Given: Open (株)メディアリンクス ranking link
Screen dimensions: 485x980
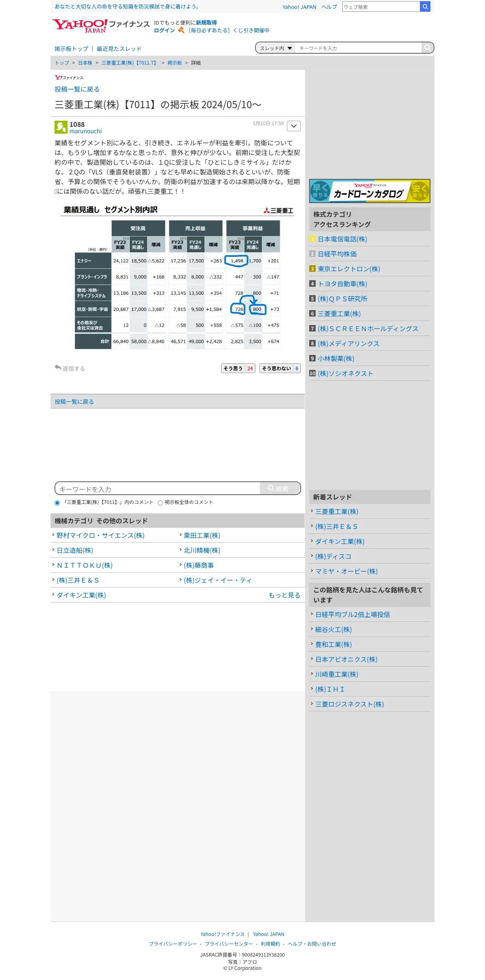Looking at the screenshot, I should [x=348, y=344].
